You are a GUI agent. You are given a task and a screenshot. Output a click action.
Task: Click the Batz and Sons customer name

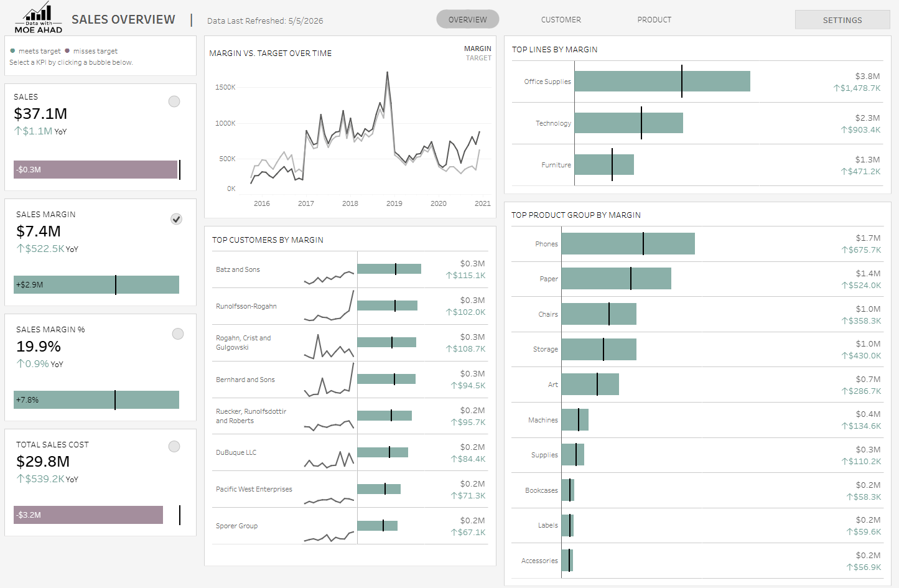(238, 269)
